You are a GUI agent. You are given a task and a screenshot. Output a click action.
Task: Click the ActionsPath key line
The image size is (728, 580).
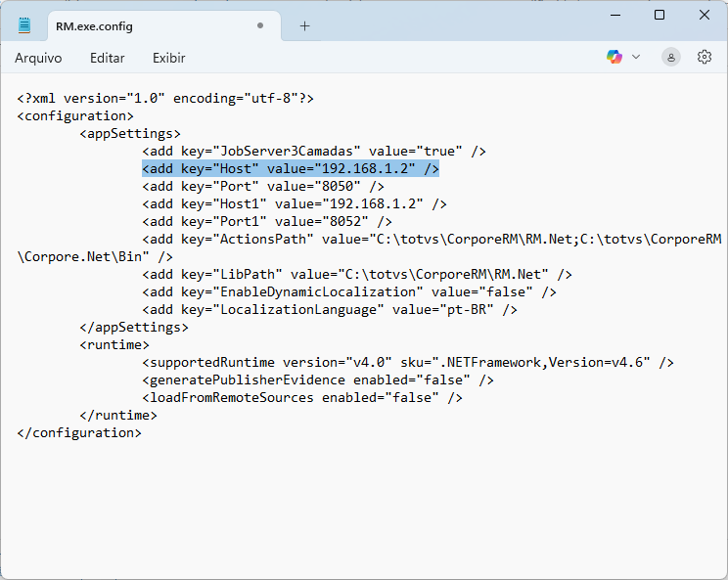click(432, 240)
